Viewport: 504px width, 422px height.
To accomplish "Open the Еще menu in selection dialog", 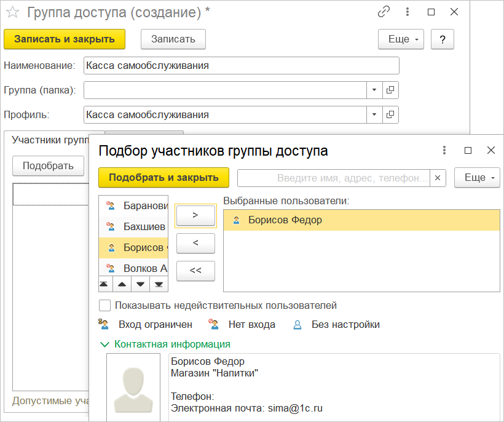I will (x=477, y=178).
